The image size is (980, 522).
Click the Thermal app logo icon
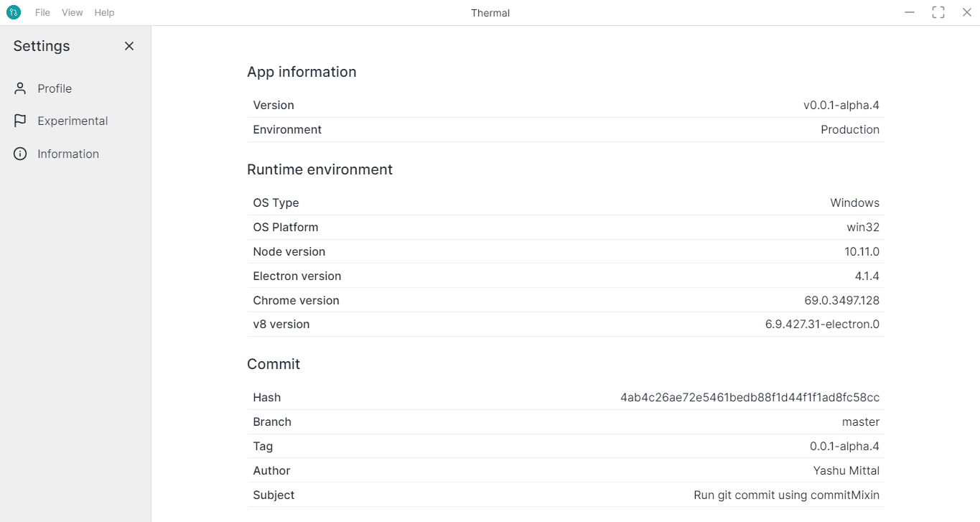[14, 12]
